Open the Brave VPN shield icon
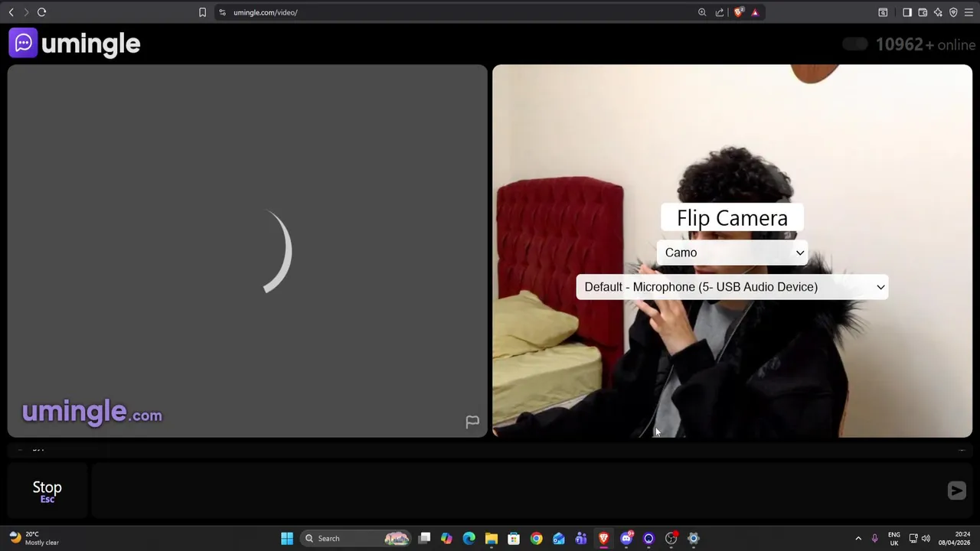The image size is (980, 551). pos(953,12)
